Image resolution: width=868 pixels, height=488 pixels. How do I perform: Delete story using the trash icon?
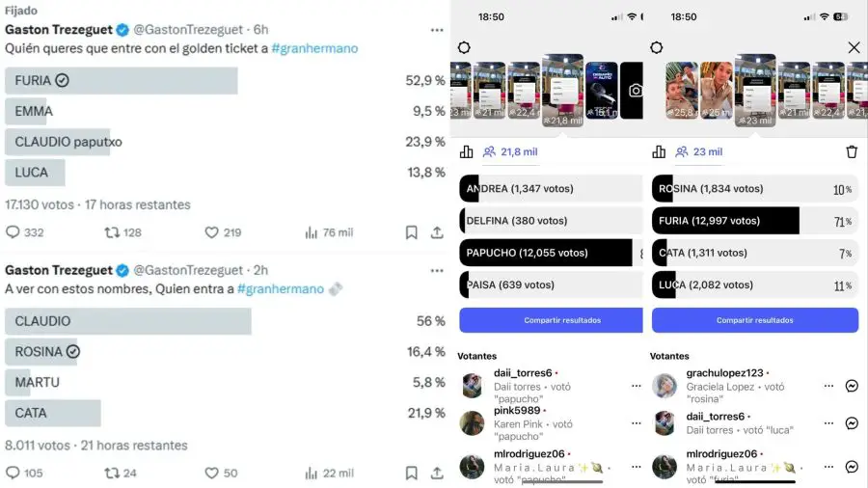(852, 151)
